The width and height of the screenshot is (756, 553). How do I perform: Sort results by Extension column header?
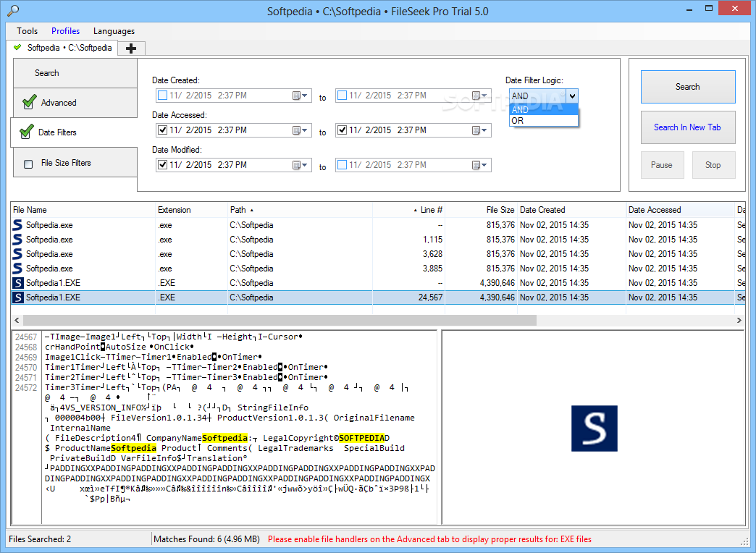(192, 210)
